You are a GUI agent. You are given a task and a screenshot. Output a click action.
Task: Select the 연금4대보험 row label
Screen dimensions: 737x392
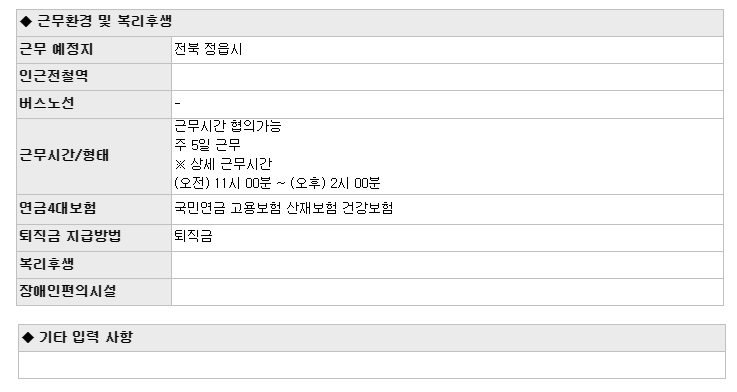click(94, 209)
